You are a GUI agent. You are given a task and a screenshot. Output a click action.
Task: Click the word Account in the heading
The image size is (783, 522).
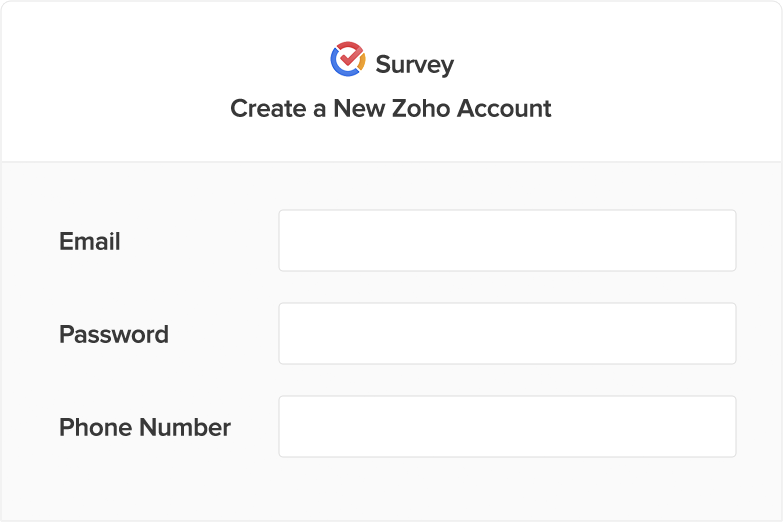point(505,108)
